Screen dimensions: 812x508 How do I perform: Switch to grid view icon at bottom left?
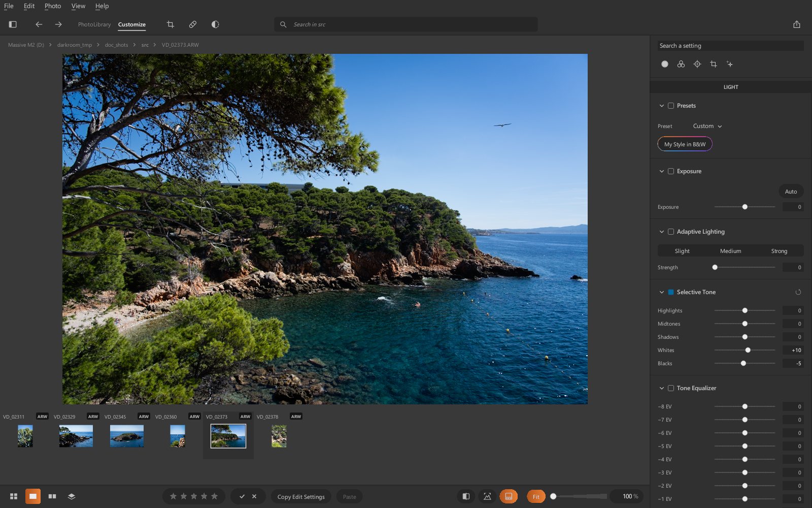coord(14,496)
